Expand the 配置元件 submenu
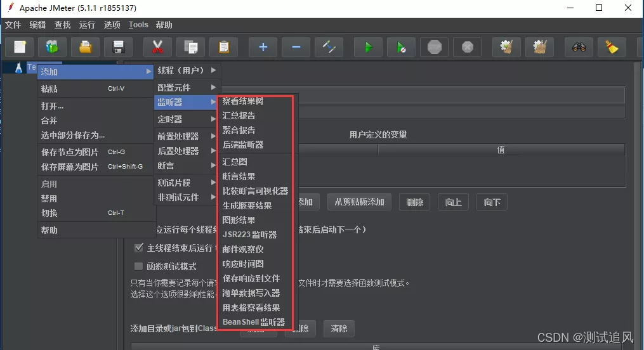644x350 pixels. pos(187,87)
